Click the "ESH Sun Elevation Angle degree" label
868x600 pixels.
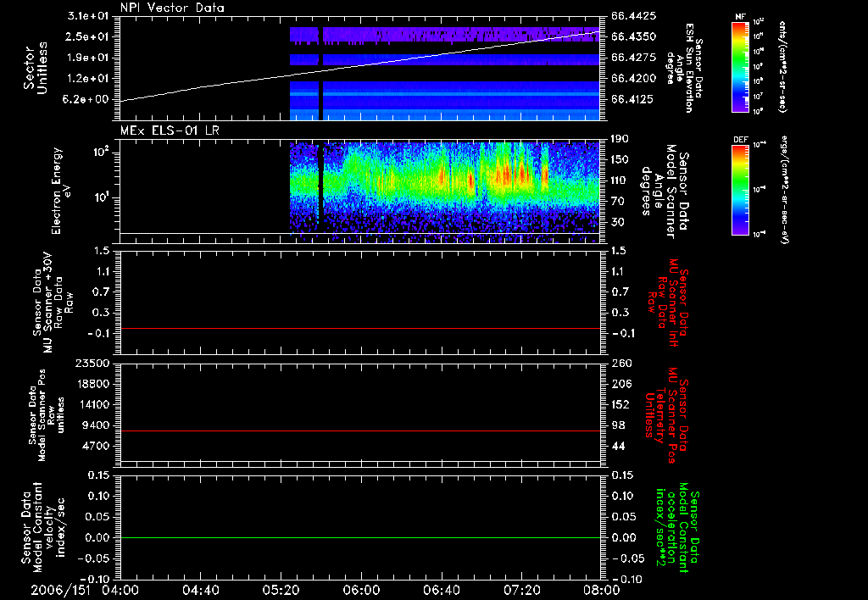click(684, 68)
